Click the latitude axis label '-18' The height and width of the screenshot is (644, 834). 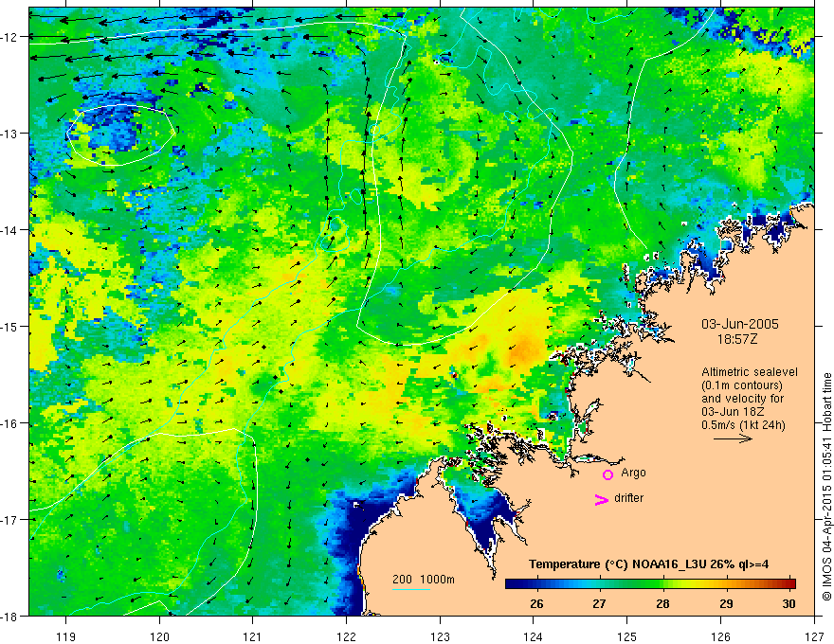pyautogui.click(x=9, y=616)
